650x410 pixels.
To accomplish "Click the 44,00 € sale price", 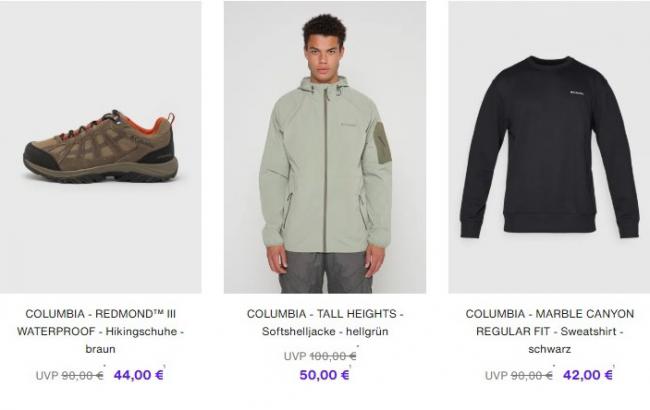I will pos(138,375).
